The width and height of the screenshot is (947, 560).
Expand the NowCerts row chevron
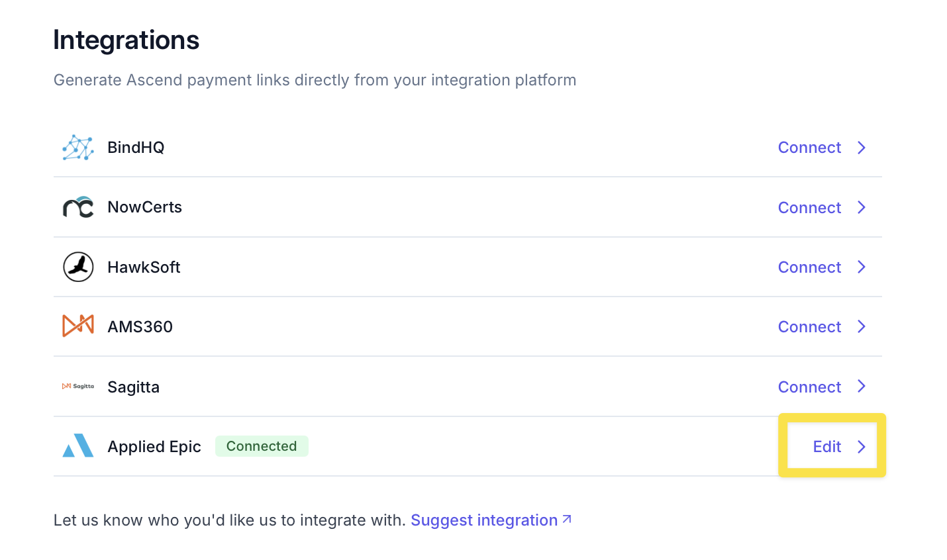pyautogui.click(x=862, y=207)
